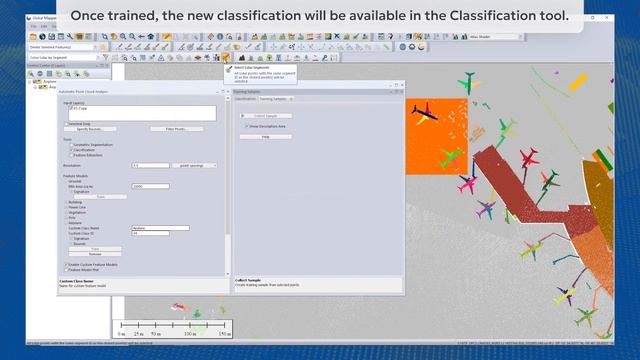Select the Zoom tool in the main toolbar
The image size is (640, 360).
(105, 37)
